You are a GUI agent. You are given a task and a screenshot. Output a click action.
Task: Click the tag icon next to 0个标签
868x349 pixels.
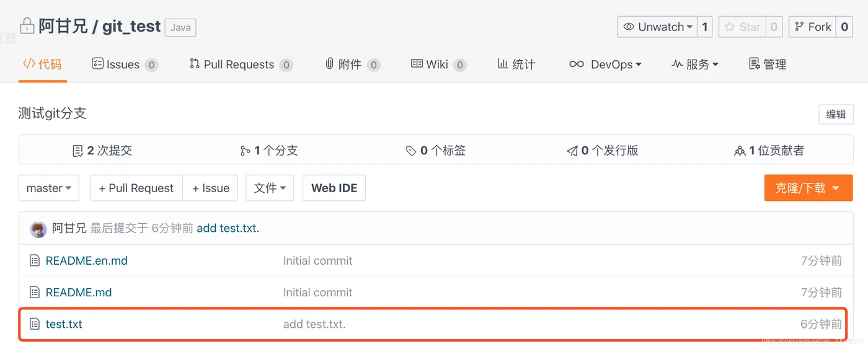(x=411, y=151)
